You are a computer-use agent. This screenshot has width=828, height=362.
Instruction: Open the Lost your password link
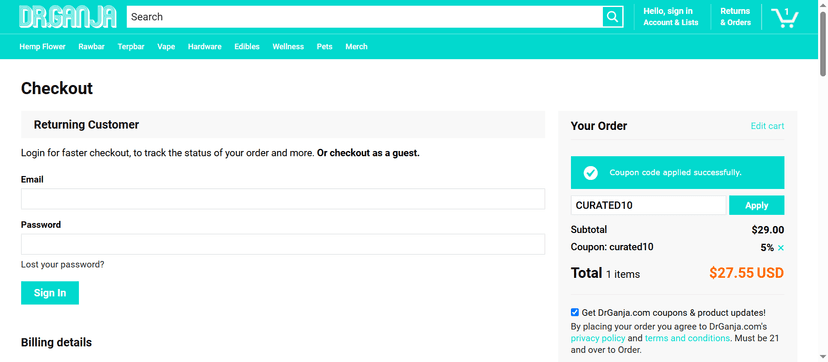63,264
